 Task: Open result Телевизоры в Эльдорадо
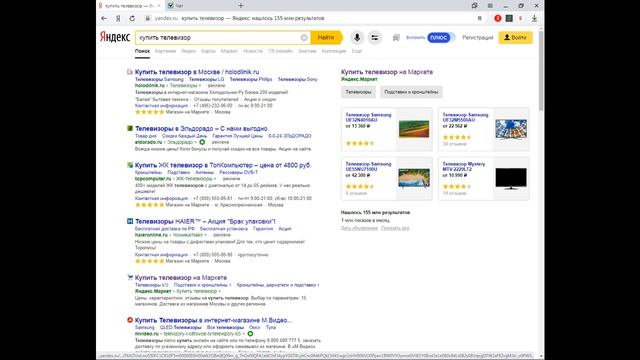202,128
